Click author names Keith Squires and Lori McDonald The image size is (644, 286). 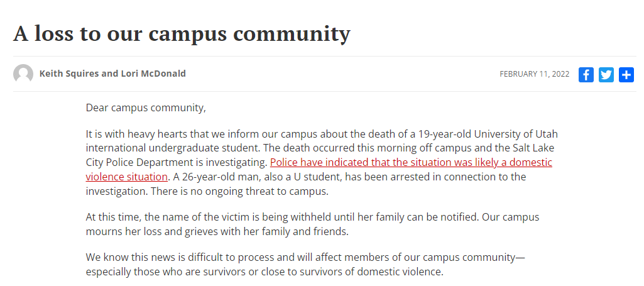click(112, 74)
